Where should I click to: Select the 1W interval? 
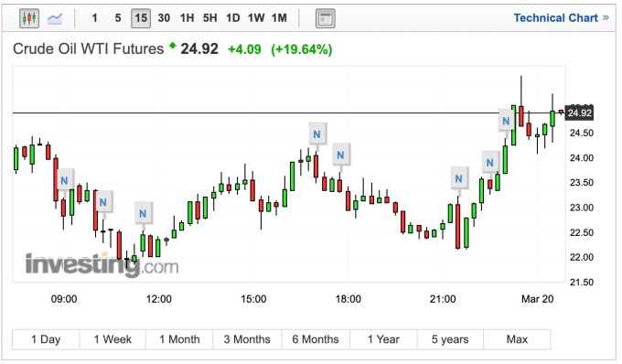256,18
